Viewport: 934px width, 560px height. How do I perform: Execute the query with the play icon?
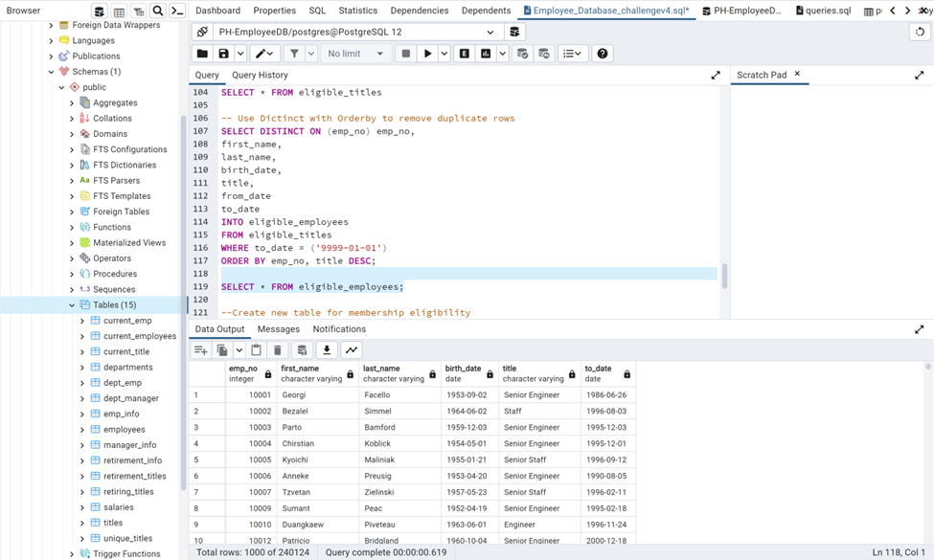[x=428, y=54]
